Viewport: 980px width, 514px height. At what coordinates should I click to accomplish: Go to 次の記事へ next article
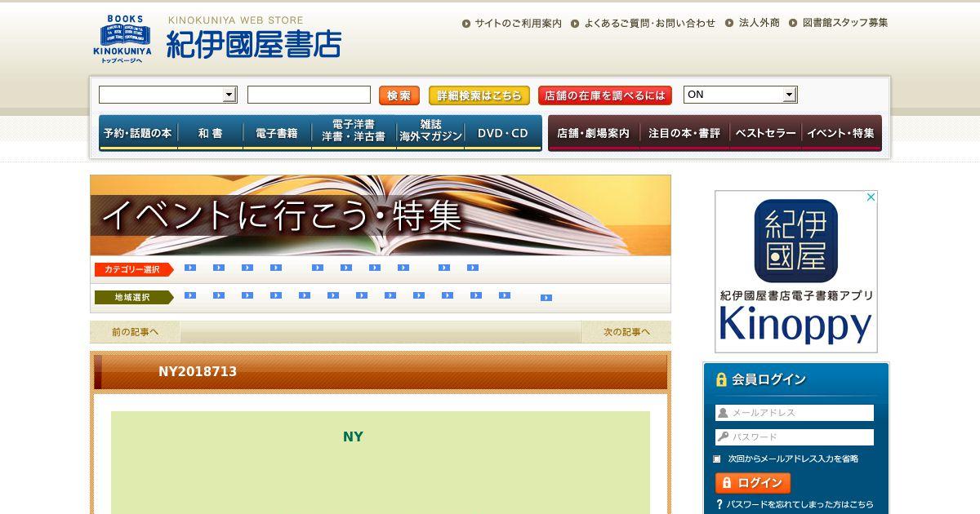click(626, 332)
